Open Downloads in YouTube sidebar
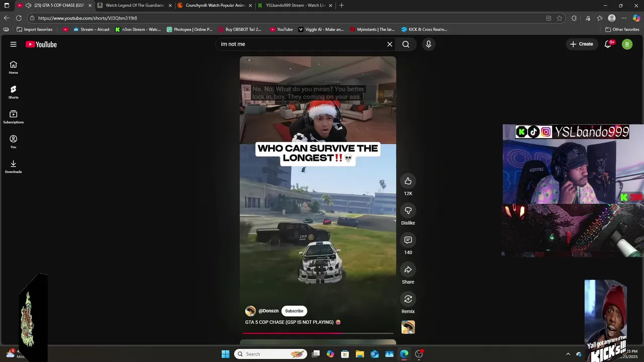The image size is (644, 362). [x=13, y=166]
